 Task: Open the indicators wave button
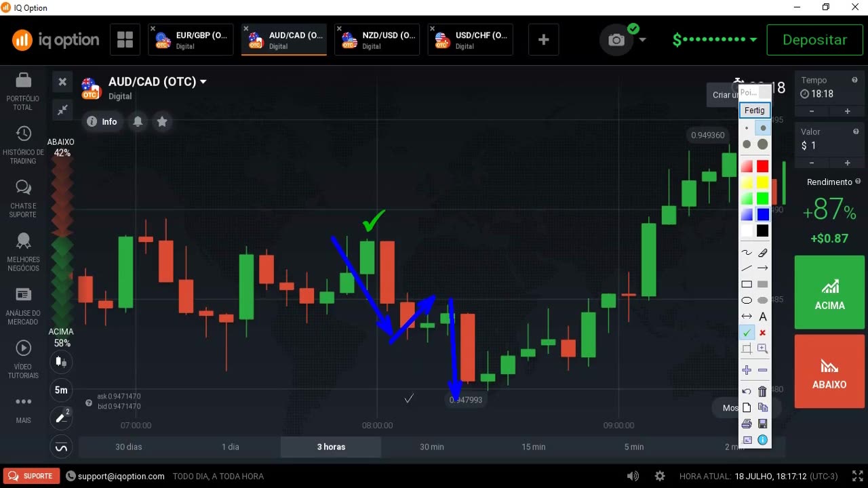[62, 448]
